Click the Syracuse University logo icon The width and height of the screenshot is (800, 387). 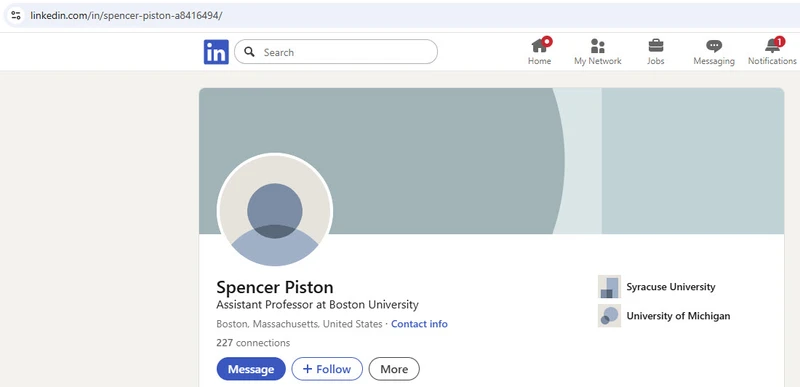coord(609,287)
